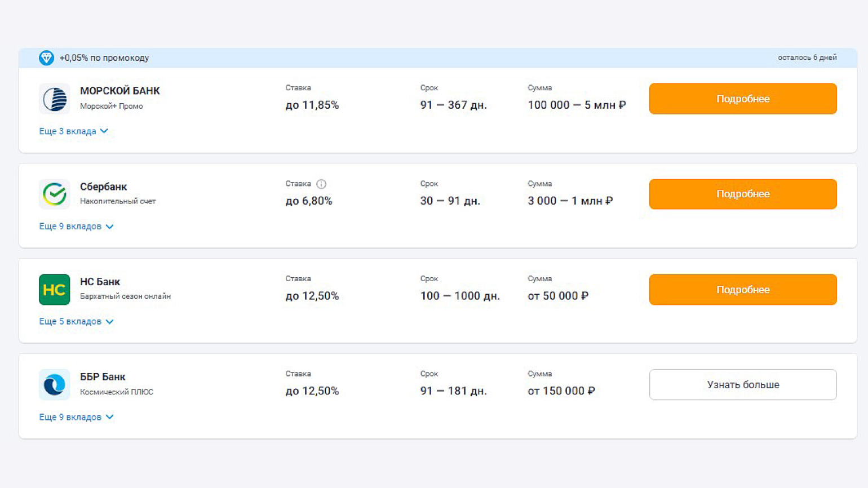The height and width of the screenshot is (488, 868).
Task: Click the Сбербанк green checkmark logo
Action: coord(55,194)
